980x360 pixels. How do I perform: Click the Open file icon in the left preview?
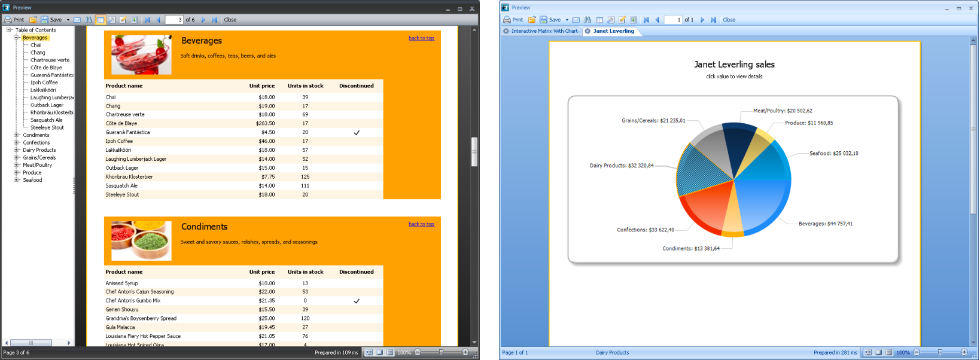pyautogui.click(x=34, y=20)
